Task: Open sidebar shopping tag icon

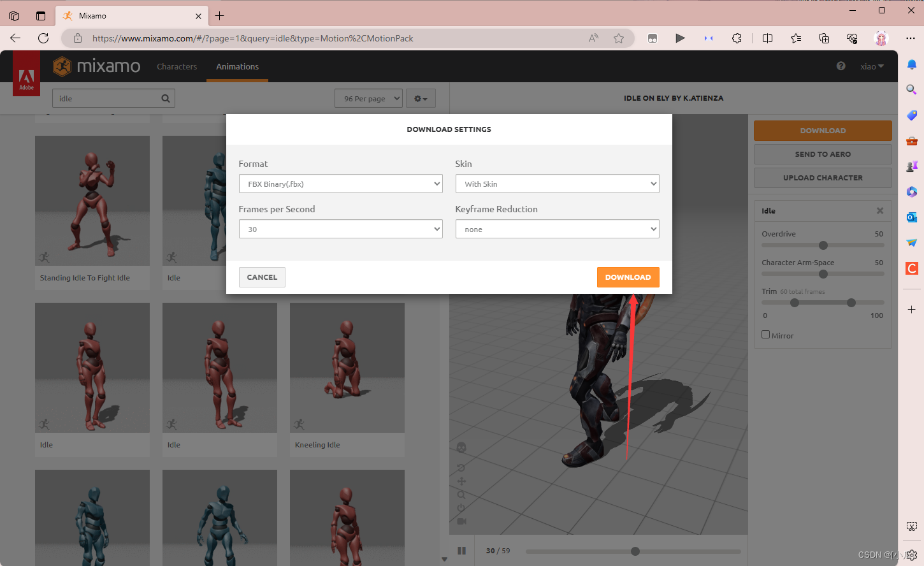Action: tap(912, 115)
